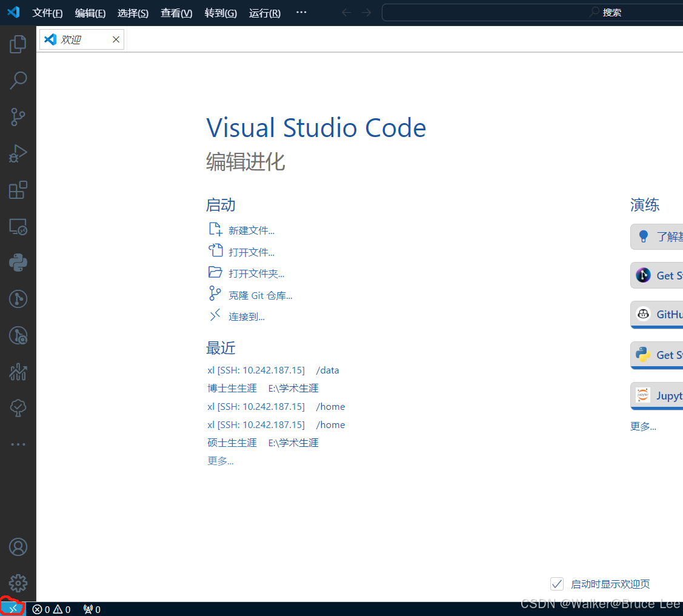Go back with the left arrow
This screenshot has width=683, height=616.
[346, 13]
